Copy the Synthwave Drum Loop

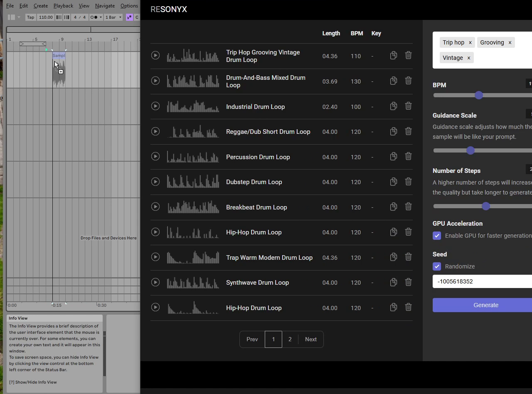click(393, 282)
